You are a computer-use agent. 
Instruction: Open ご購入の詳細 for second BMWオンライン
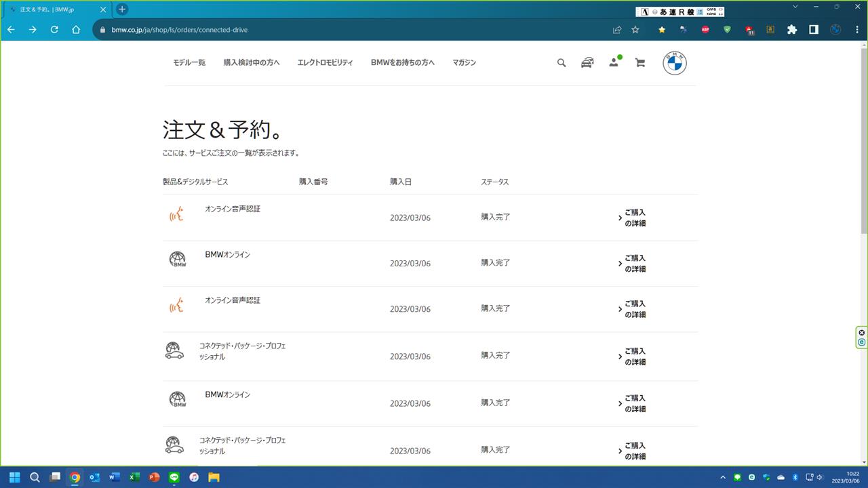coord(632,403)
